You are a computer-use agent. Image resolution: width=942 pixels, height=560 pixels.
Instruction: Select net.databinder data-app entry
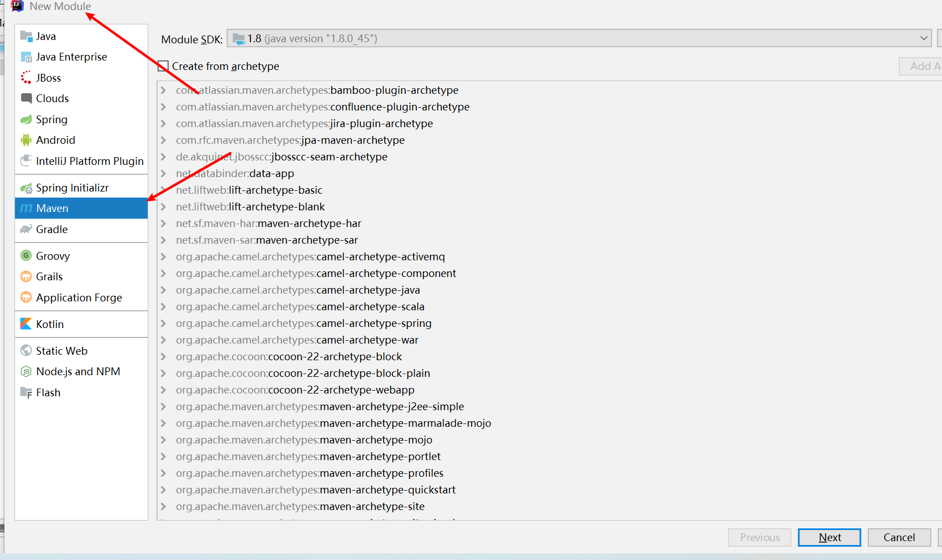[x=235, y=173]
